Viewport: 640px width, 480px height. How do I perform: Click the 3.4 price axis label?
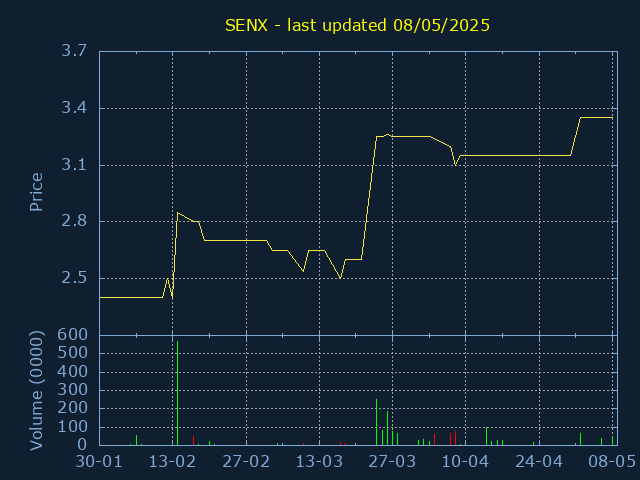[x=74, y=108]
